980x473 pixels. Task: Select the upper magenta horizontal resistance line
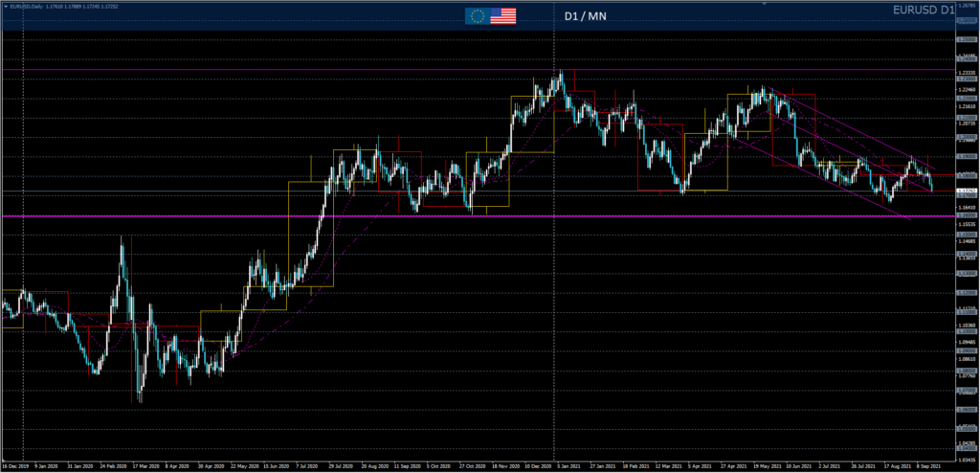479,70
